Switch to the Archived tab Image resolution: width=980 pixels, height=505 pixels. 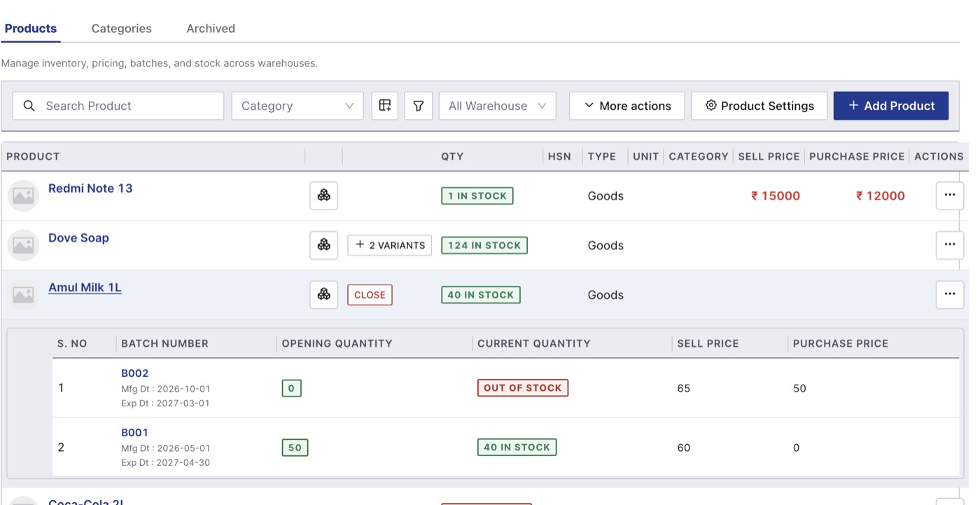click(211, 29)
